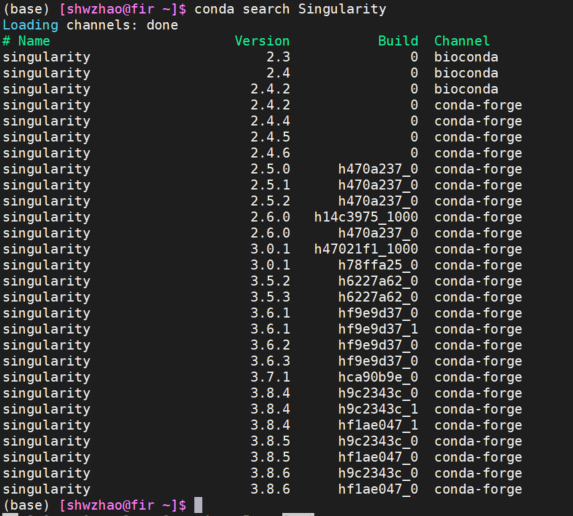
Task: Select version 2.3 in the bioconda row
Action: [278, 57]
